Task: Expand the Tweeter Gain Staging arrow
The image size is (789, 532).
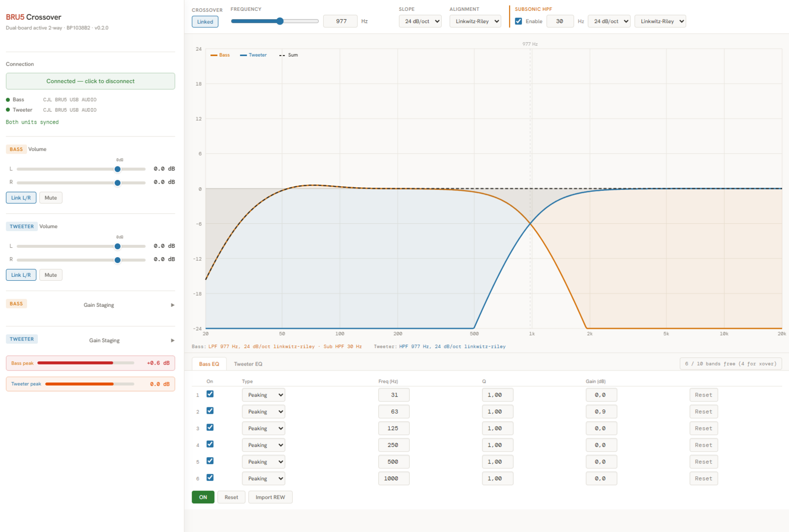Action: [172, 340]
